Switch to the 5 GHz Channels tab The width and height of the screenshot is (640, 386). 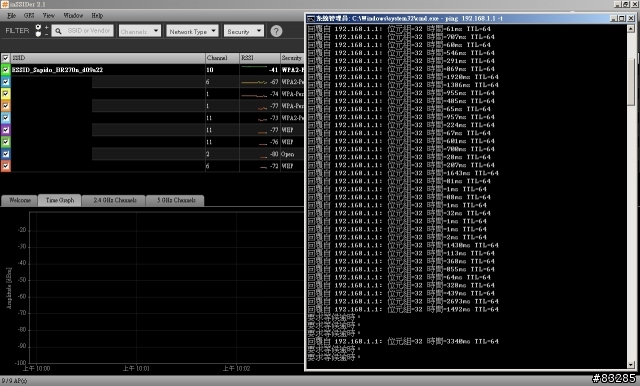(x=176, y=200)
